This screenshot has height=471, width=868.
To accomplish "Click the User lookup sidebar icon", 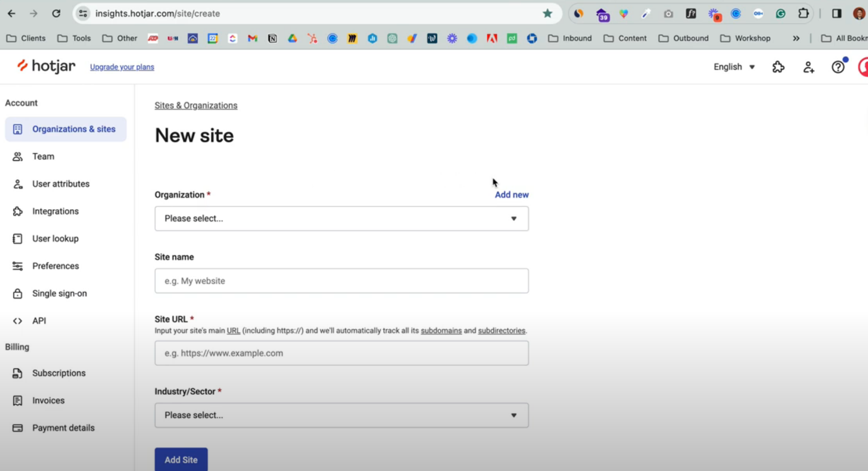I will [17, 239].
